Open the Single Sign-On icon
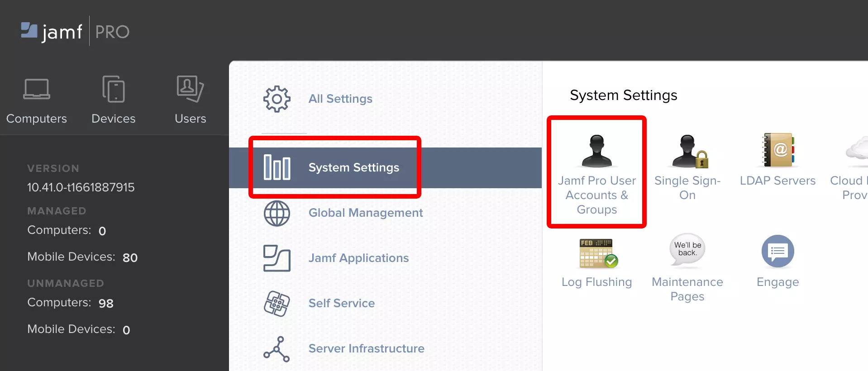 tap(690, 151)
